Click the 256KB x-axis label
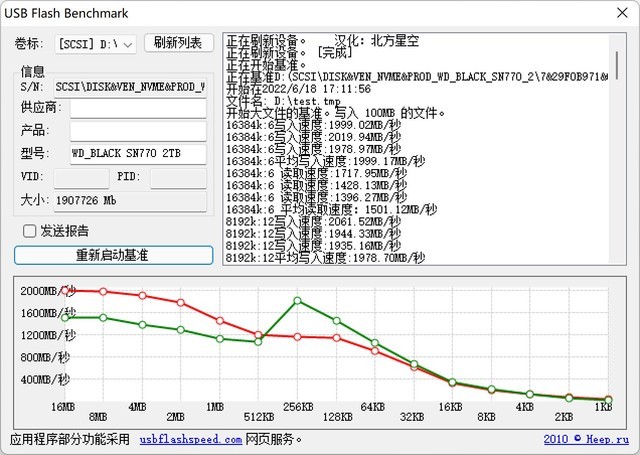640x455 pixels. tap(298, 407)
